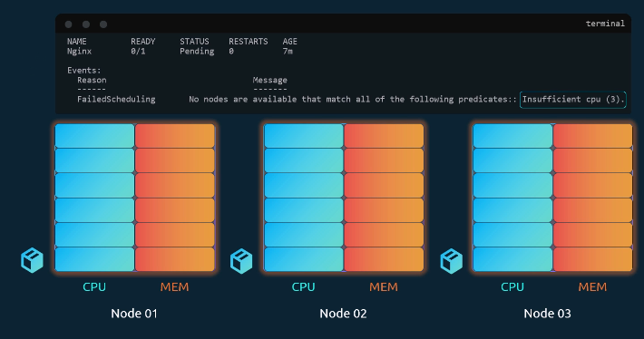Screen dimensions: 644x339
Task: Click the middle gray terminal window dot
Action: [86, 24]
